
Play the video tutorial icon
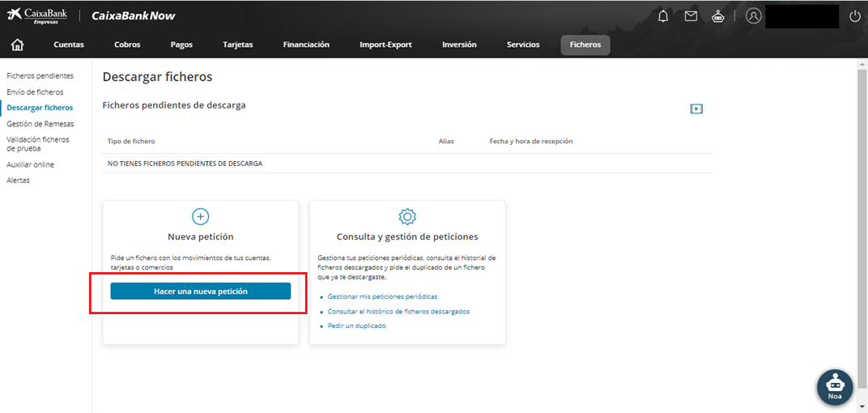[696, 109]
